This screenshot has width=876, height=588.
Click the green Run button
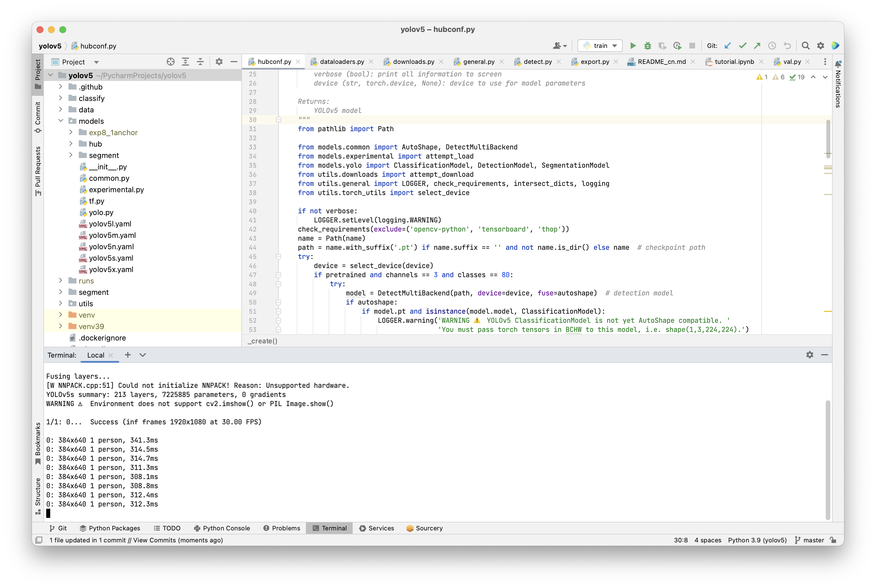(x=633, y=46)
